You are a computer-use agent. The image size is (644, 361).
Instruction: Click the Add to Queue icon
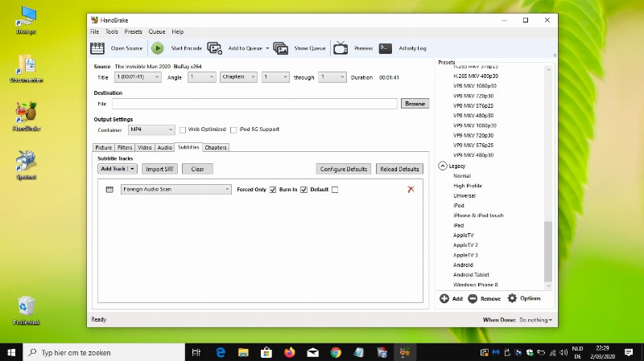pyautogui.click(x=215, y=48)
